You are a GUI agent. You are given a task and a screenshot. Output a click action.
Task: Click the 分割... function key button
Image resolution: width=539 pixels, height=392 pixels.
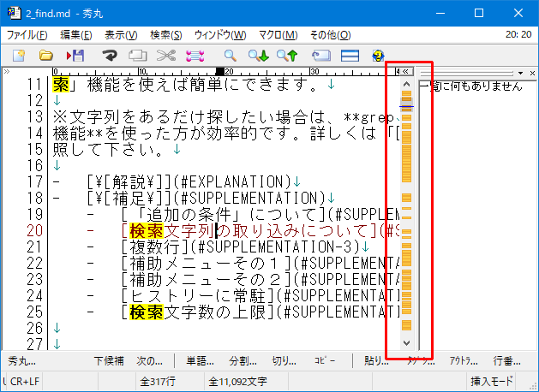(243, 361)
